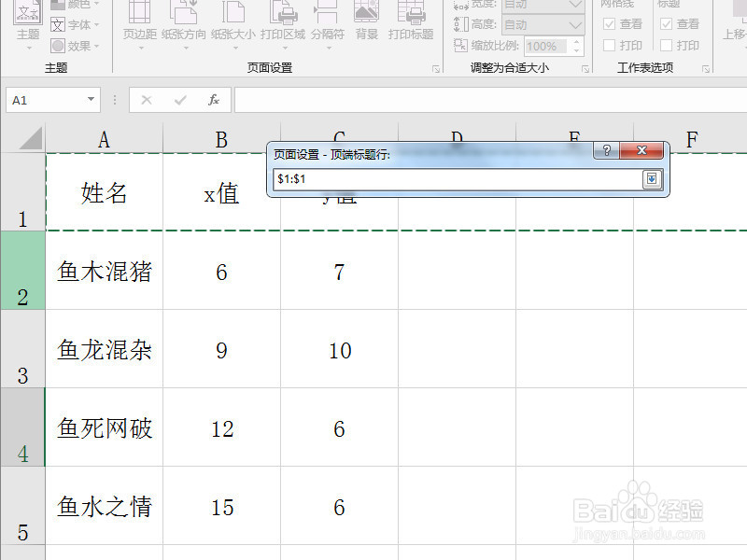The width and height of the screenshot is (747, 560).
Task: Open theme Effects (效果) menu
Action: pos(75,46)
